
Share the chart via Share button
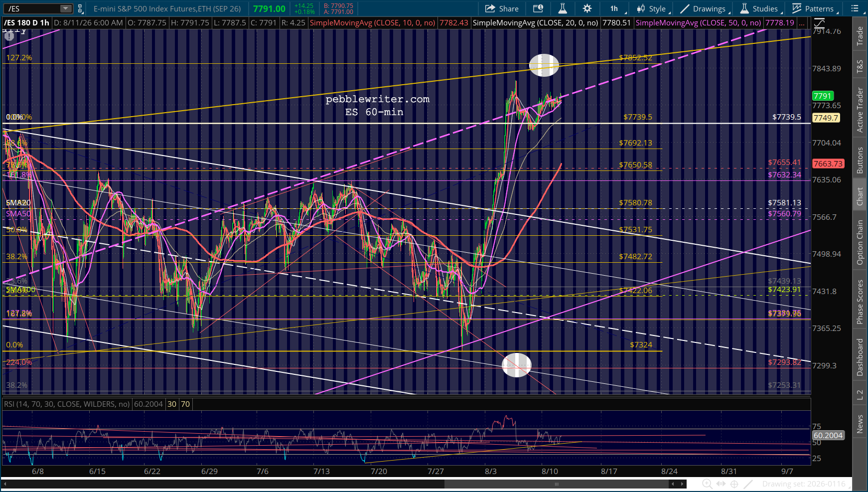coord(502,8)
